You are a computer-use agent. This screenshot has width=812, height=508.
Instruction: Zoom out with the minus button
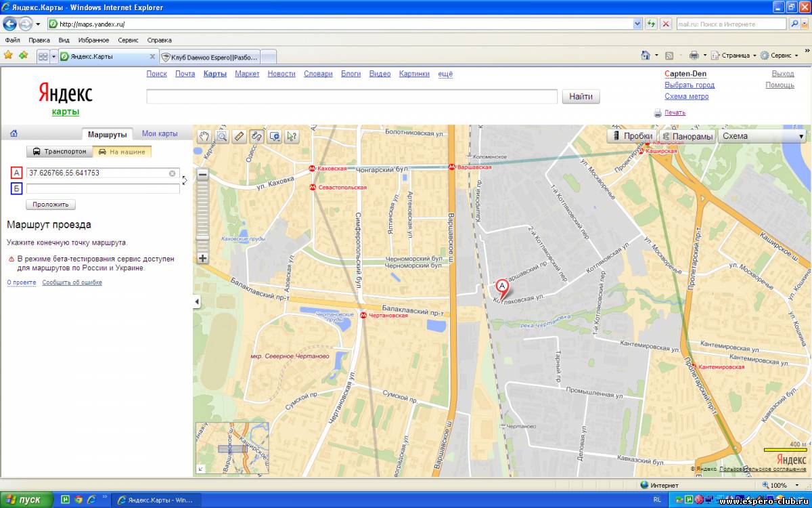coord(202,174)
